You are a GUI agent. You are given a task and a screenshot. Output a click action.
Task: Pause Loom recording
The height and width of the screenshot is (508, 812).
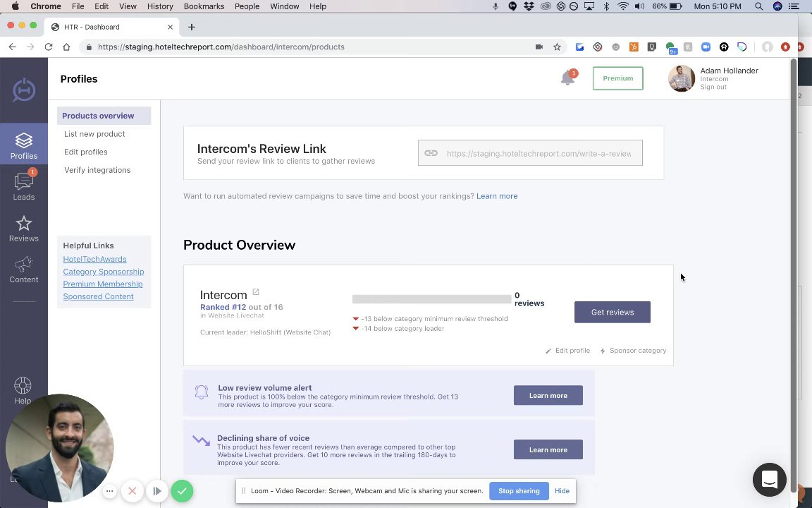point(157,491)
